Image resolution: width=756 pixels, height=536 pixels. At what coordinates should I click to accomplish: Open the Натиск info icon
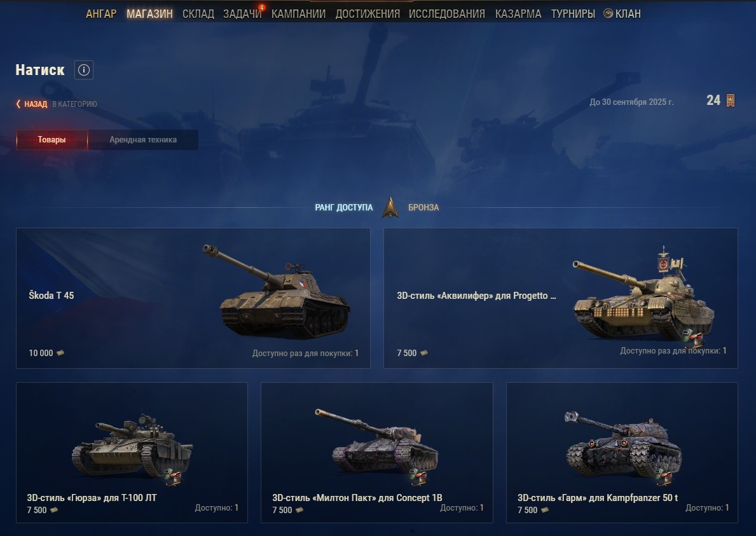coord(84,70)
